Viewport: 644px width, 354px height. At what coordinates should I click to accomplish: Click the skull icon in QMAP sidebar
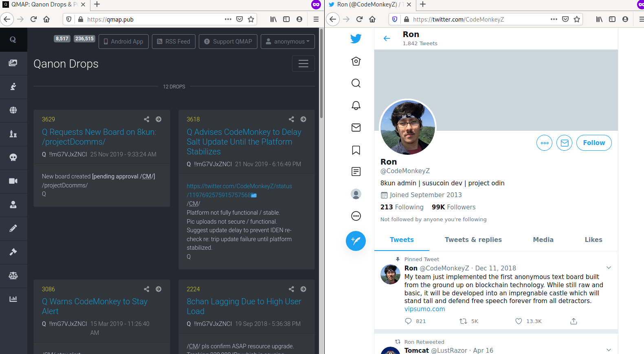click(13, 157)
